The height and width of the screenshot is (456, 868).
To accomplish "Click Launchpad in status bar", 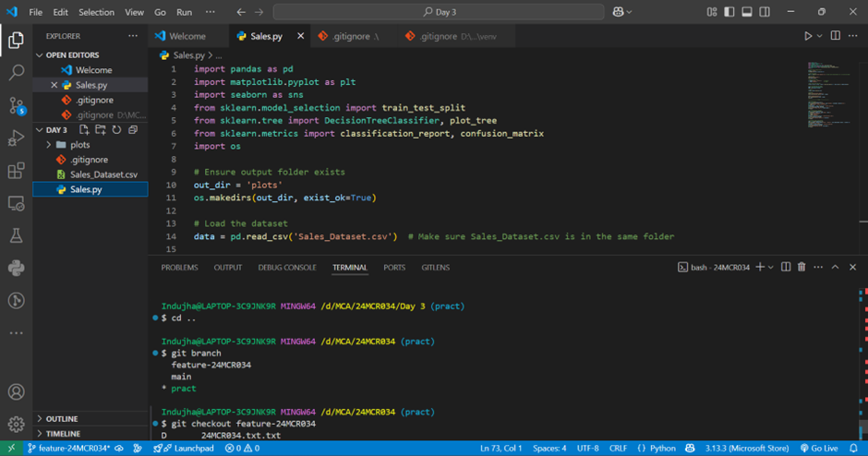I will click(x=183, y=449).
